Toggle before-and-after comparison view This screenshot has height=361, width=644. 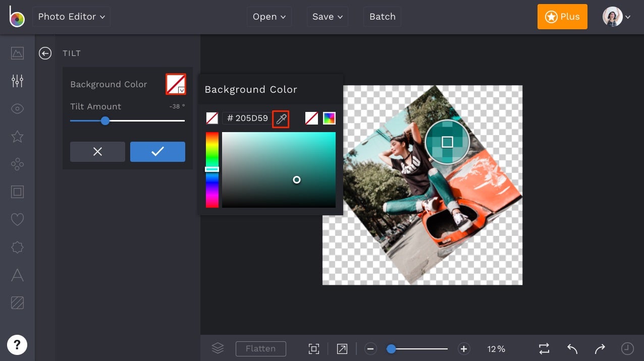click(544, 348)
